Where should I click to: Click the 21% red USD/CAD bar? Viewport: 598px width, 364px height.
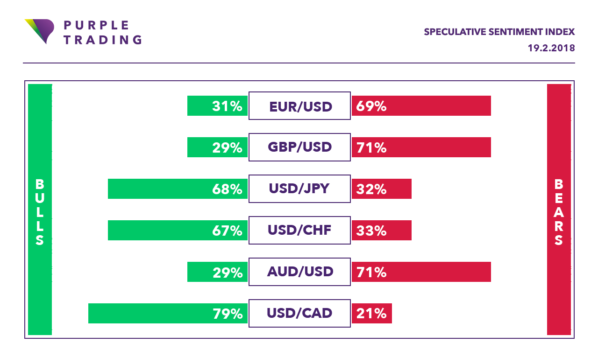(372, 313)
